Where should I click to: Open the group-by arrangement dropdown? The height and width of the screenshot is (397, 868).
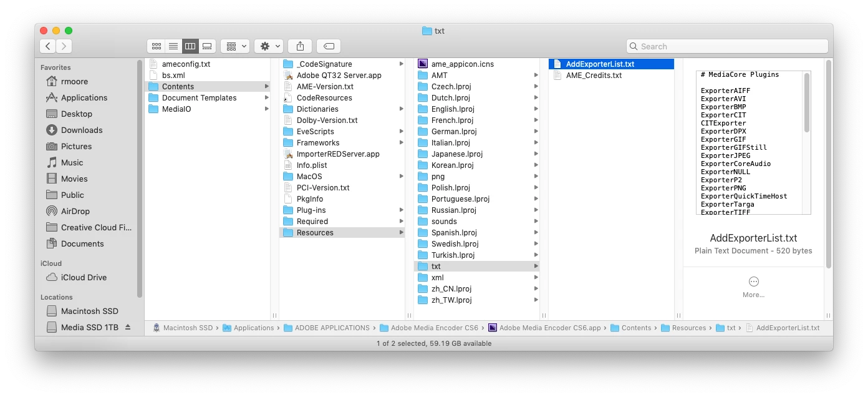coord(235,46)
